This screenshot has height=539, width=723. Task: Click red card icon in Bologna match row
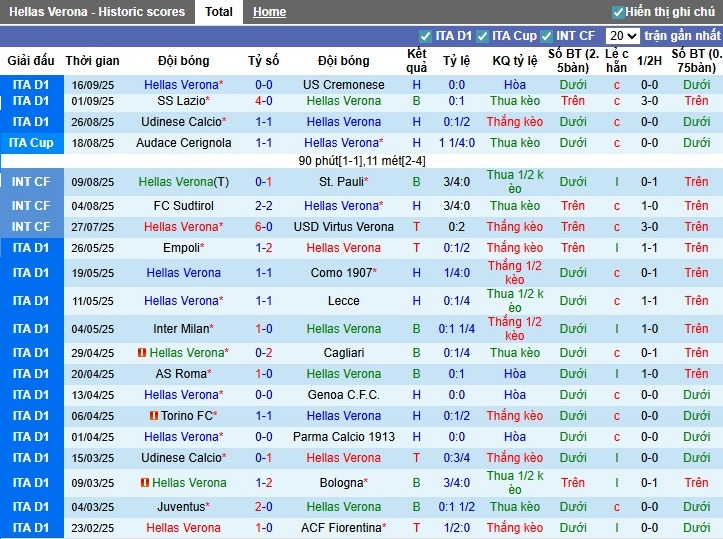click(144, 483)
